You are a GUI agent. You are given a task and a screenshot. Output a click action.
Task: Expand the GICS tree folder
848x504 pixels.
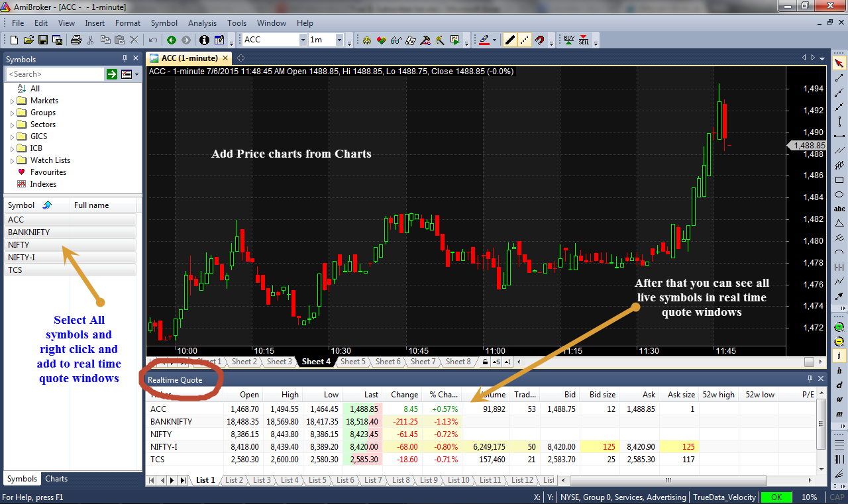pyautogui.click(x=12, y=136)
